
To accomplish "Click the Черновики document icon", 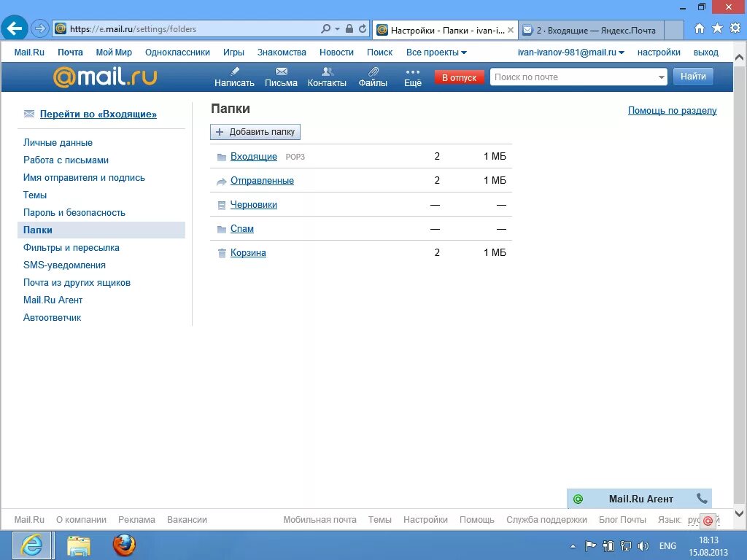I will pyautogui.click(x=222, y=205).
